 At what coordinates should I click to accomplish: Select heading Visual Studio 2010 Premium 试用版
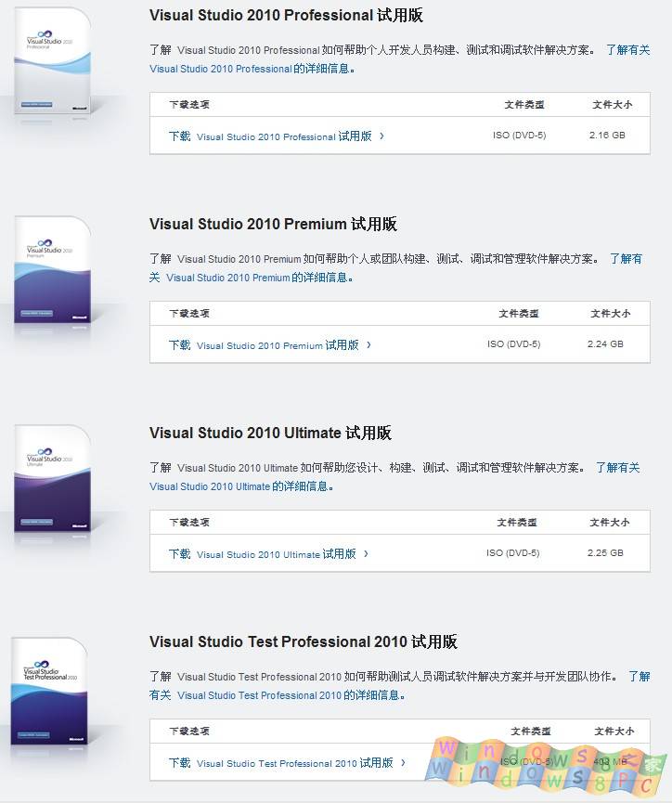274,225
